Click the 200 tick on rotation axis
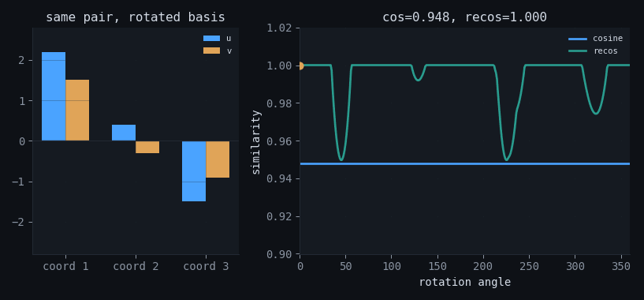Viewport: 644px width, 300px height. (483, 267)
